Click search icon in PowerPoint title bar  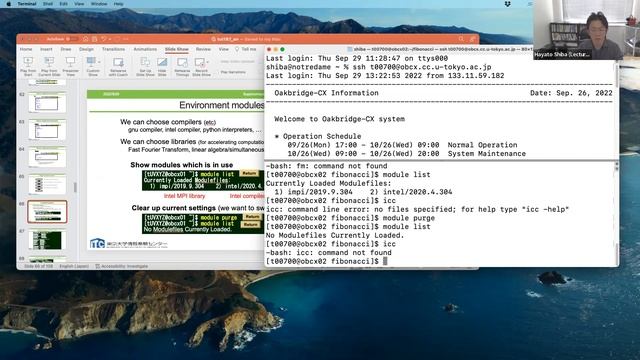tap(461, 39)
